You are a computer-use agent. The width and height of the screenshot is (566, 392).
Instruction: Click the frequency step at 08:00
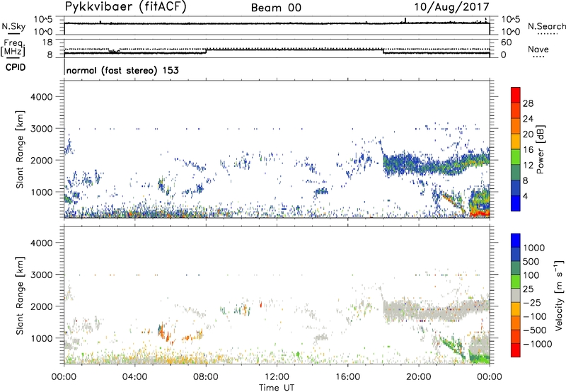206,51
